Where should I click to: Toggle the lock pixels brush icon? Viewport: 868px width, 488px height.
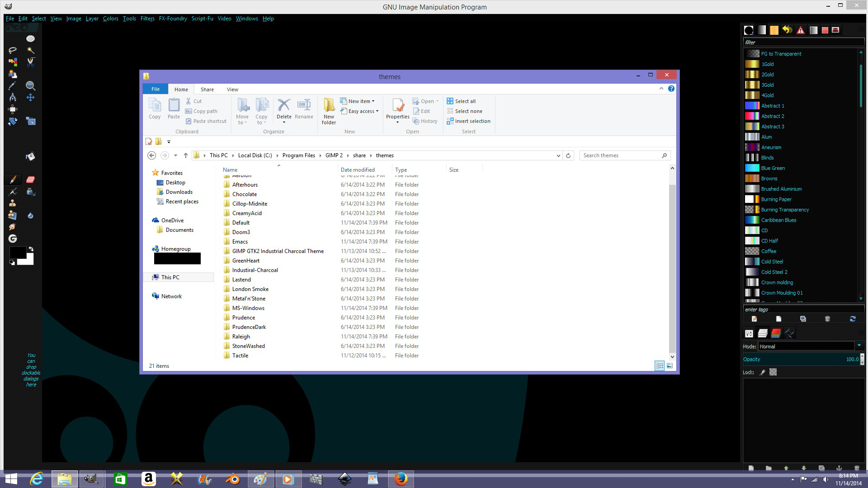(x=762, y=372)
